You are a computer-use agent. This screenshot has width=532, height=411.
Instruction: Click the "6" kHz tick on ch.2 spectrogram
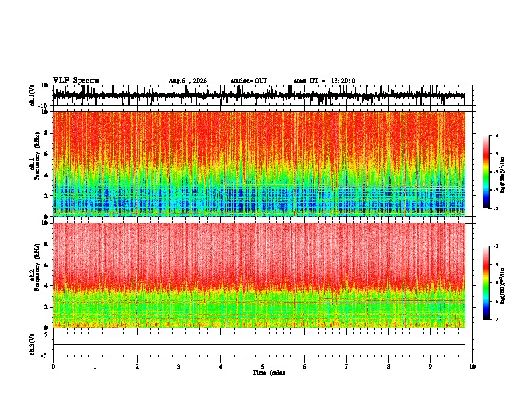47,265
